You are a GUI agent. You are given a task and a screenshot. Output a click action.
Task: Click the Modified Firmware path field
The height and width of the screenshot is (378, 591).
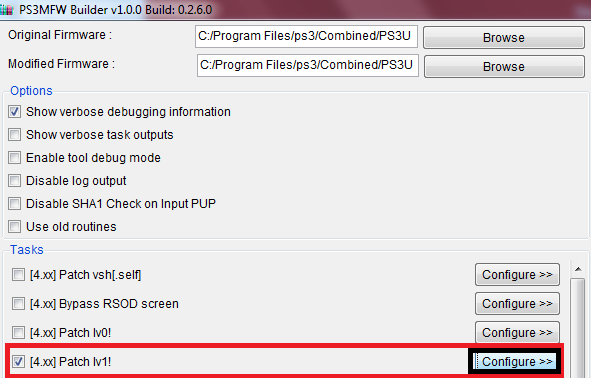(308, 65)
